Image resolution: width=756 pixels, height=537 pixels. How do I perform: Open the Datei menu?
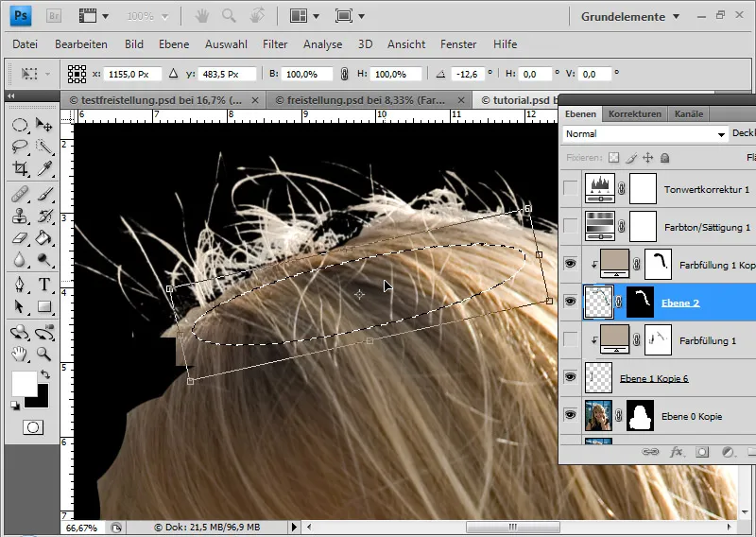pos(26,44)
